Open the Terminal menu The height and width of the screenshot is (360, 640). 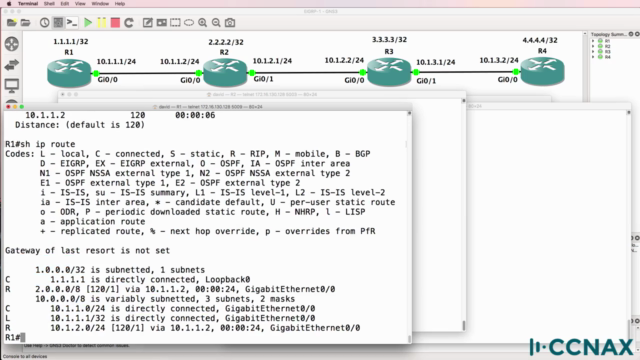[28, 4]
